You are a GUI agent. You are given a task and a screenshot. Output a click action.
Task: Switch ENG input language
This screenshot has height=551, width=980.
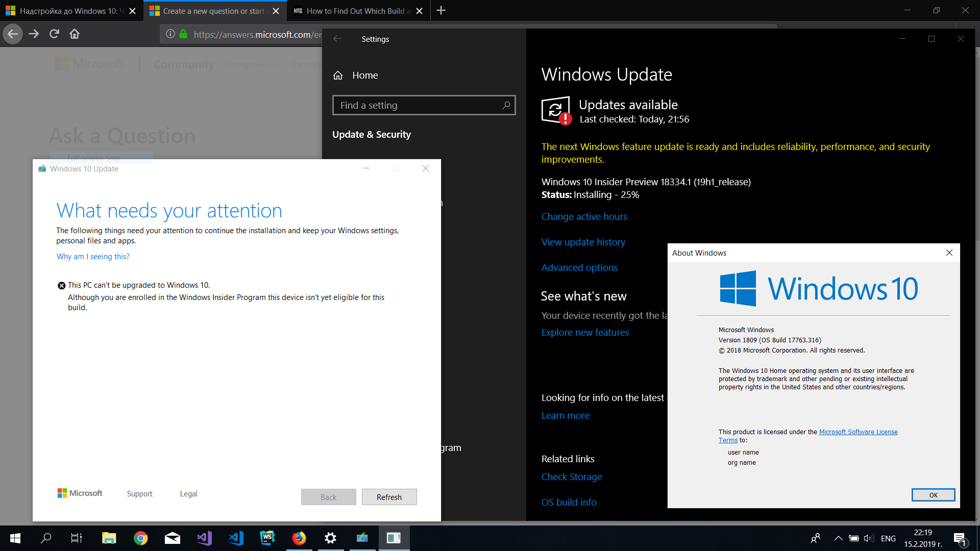click(x=888, y=538)
